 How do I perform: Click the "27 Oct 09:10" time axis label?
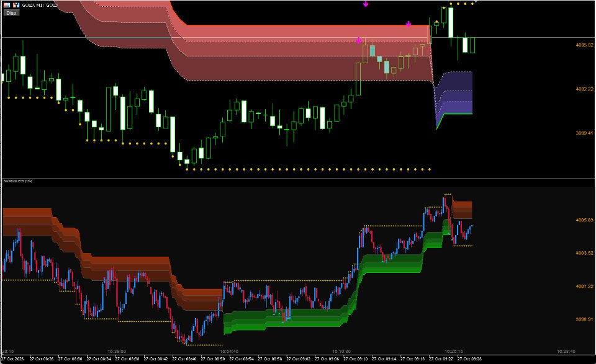click(x=355, y=358)
